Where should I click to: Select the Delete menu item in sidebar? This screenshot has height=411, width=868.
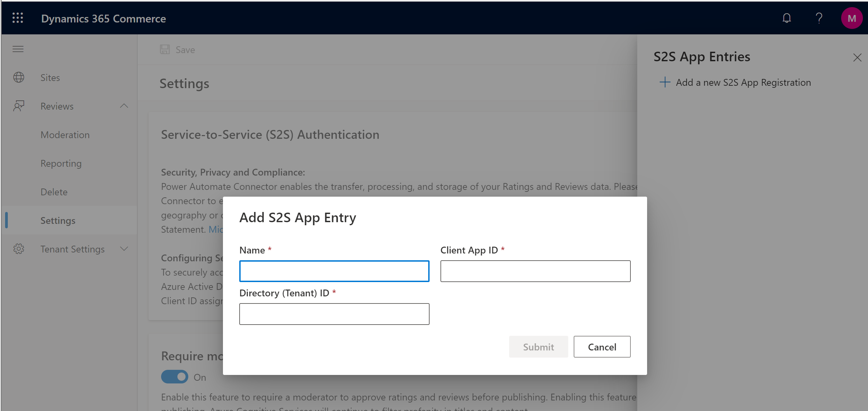click(x=54, y=192)
